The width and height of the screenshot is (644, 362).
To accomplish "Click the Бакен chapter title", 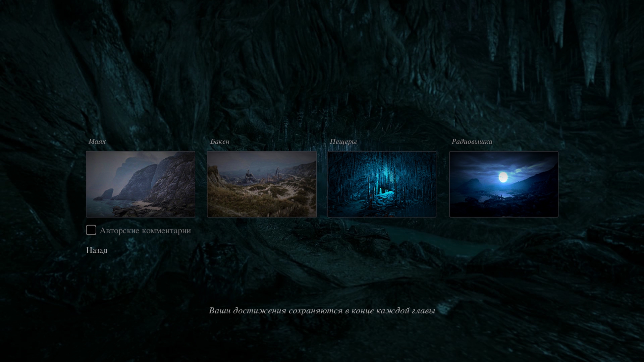I will pos(220,141).
